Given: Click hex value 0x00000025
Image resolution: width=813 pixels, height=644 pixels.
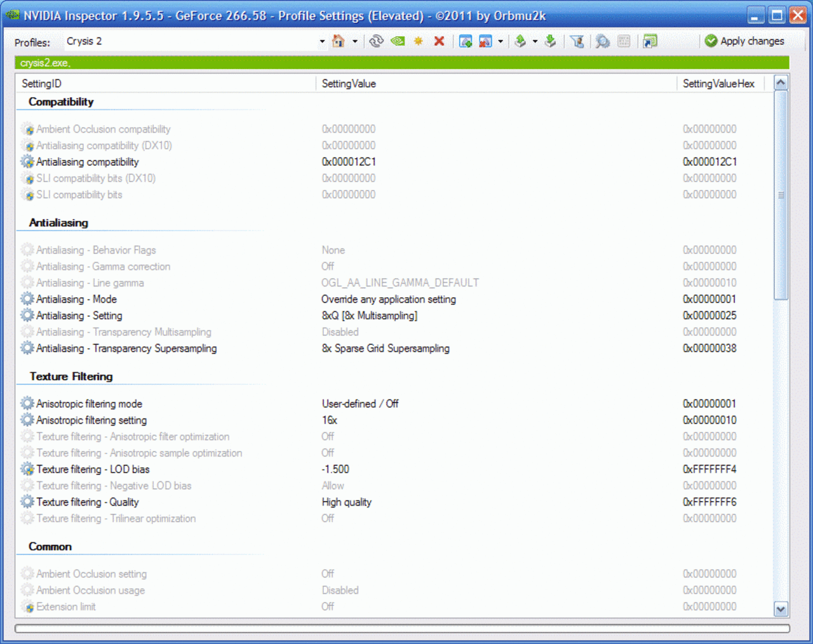Looking at the screenshot, I should point(709,316).
